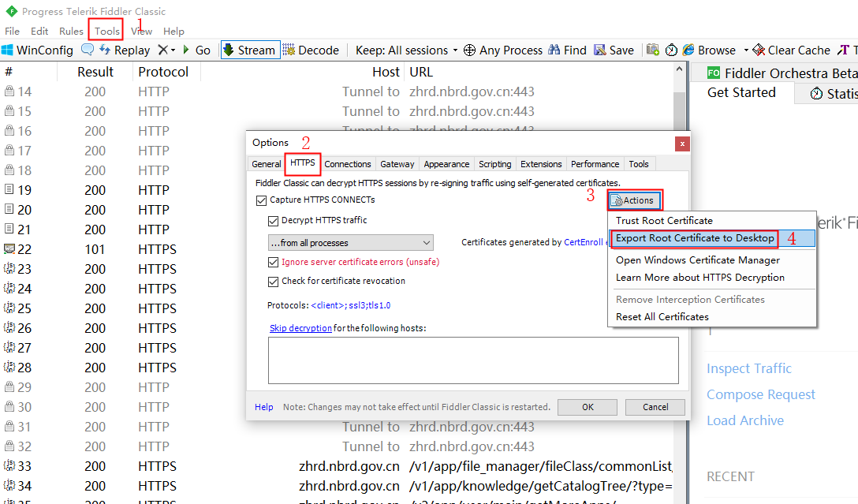Click the camera screenshot icon in toolbar
The width and height of the screenshot is (858, 504).
click(653, 50)
